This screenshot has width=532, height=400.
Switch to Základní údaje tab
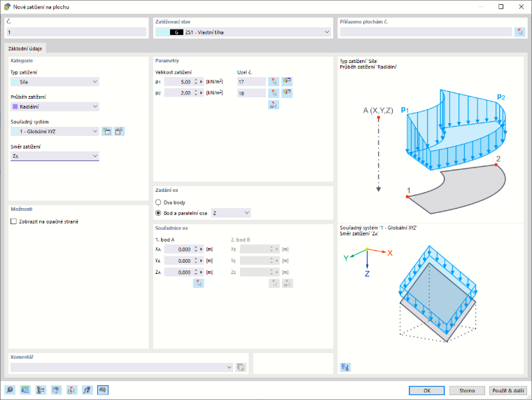pyautogui.click(x=25, y=48)
